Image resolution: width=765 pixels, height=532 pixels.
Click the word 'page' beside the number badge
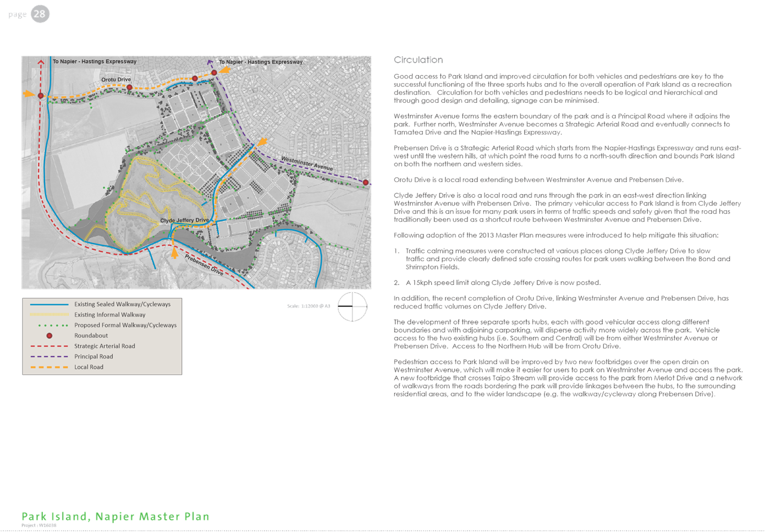point(17,14)
